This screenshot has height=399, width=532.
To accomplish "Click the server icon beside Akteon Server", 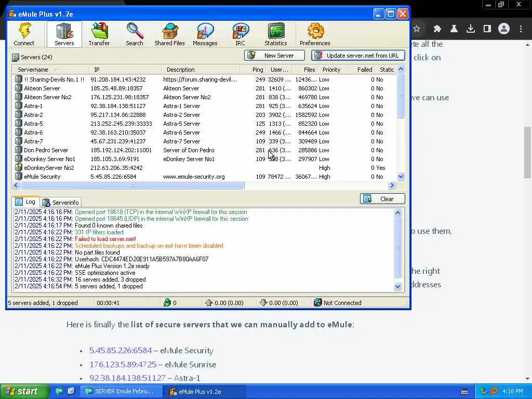I will pos(19,88).
